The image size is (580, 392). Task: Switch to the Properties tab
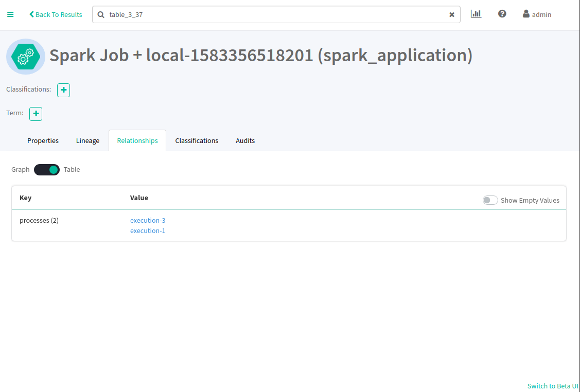click(43, 140)
